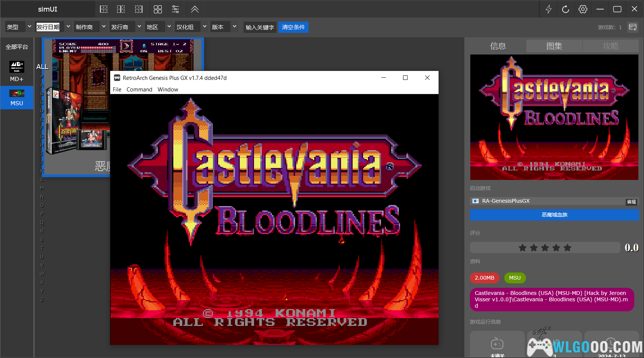The image size is (644, 358).
Task: Click the lightning bolt icon
Action: [x=548, y=9]
